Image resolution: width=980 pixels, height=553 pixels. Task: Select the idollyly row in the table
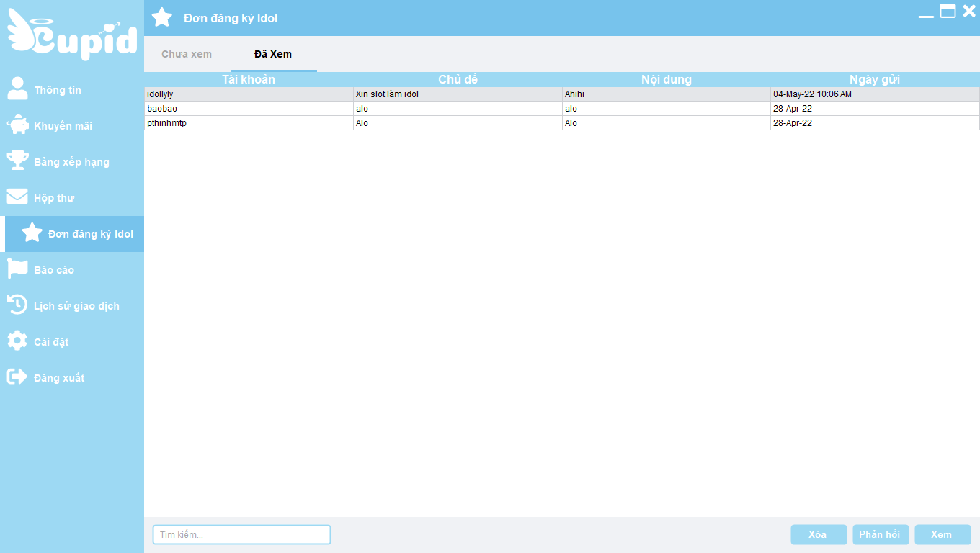pos(249,94)
